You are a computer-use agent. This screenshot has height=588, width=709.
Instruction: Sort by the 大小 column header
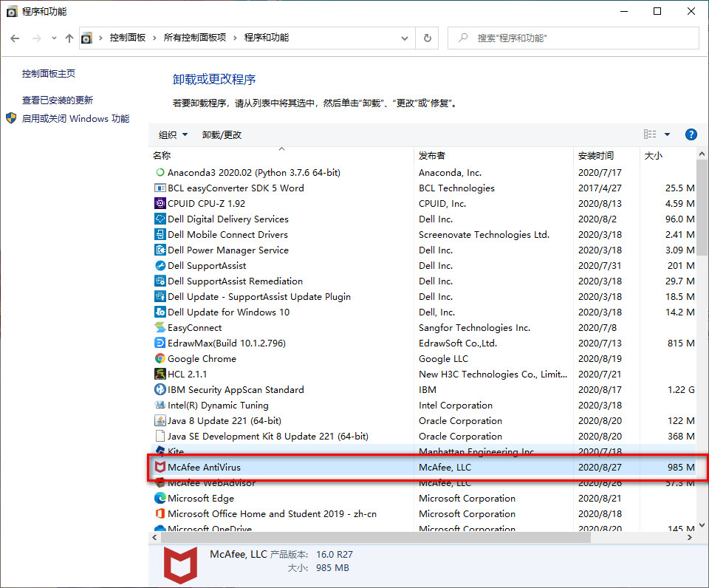(x=668, y=155)
